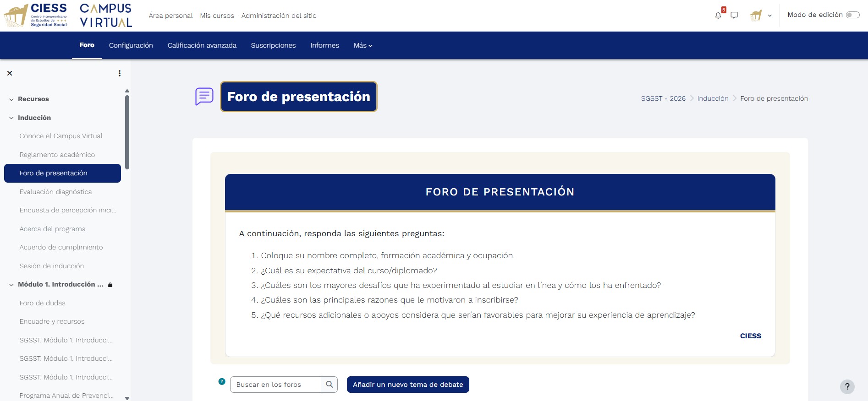868x401 pixels.
Task: Open Foro de dudas
Action: click(x=42, y=303)
